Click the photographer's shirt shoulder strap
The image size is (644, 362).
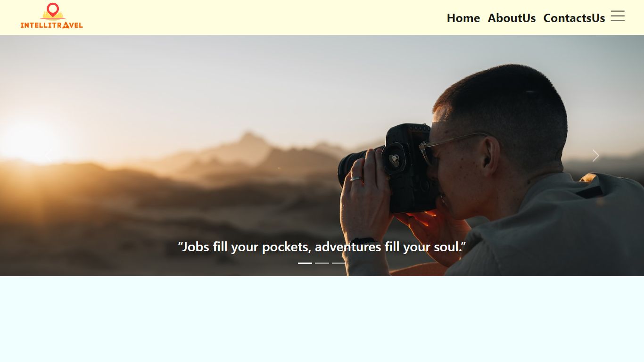tap(589, 192)
